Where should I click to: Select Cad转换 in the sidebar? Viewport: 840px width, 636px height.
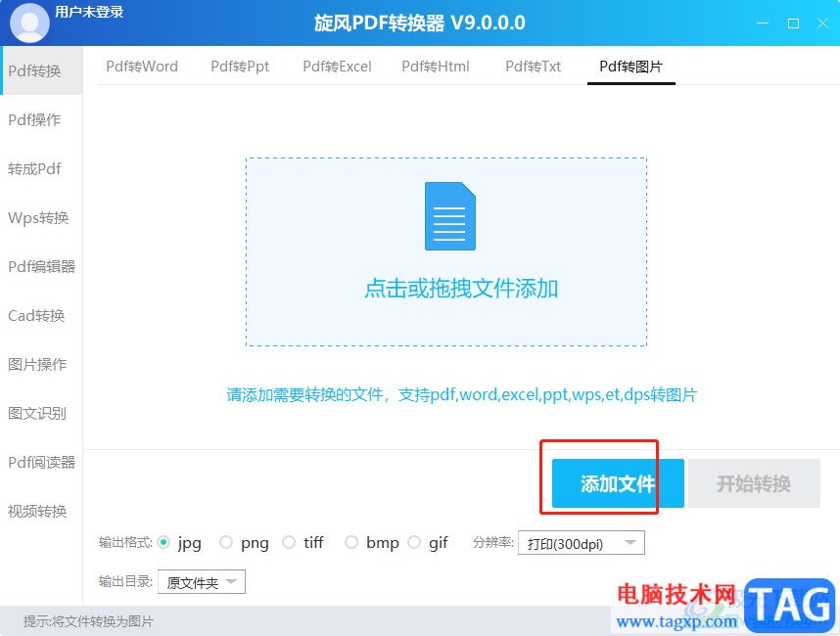tap(41, 315)
